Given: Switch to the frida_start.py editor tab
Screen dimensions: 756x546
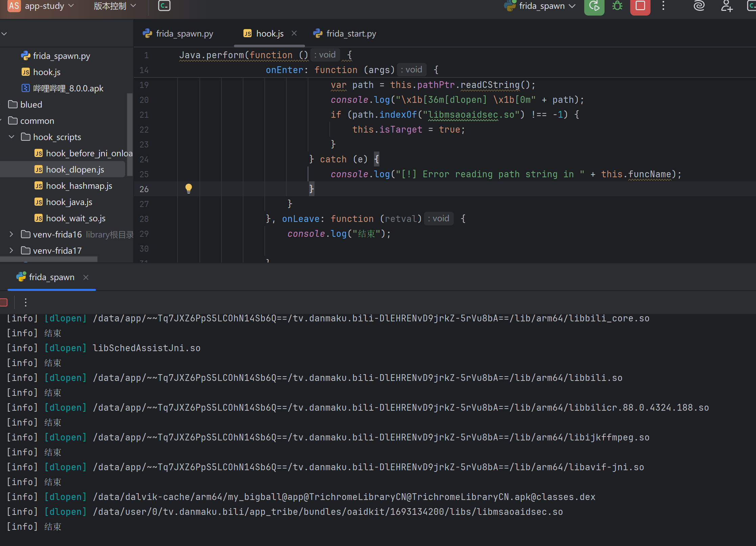Looking at the screenshot, I should pyautogui.click(x=345, y=33).
